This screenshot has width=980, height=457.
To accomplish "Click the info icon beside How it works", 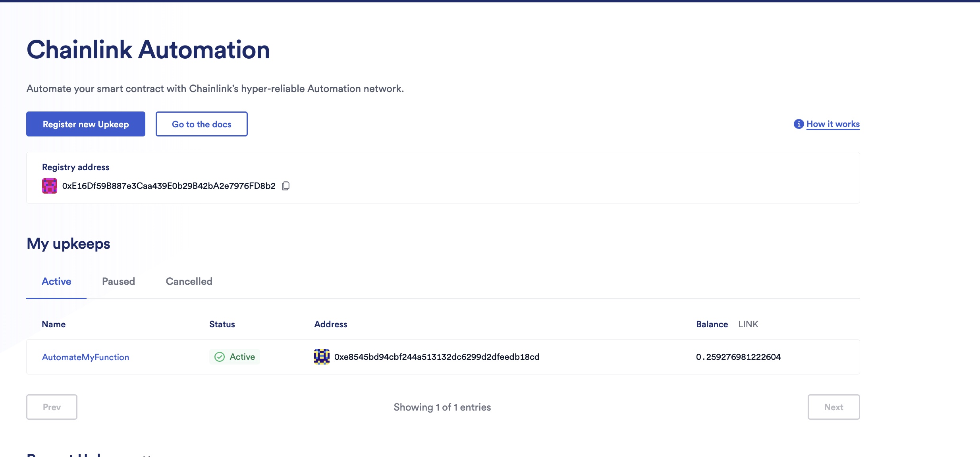I will tap(799, 124).
